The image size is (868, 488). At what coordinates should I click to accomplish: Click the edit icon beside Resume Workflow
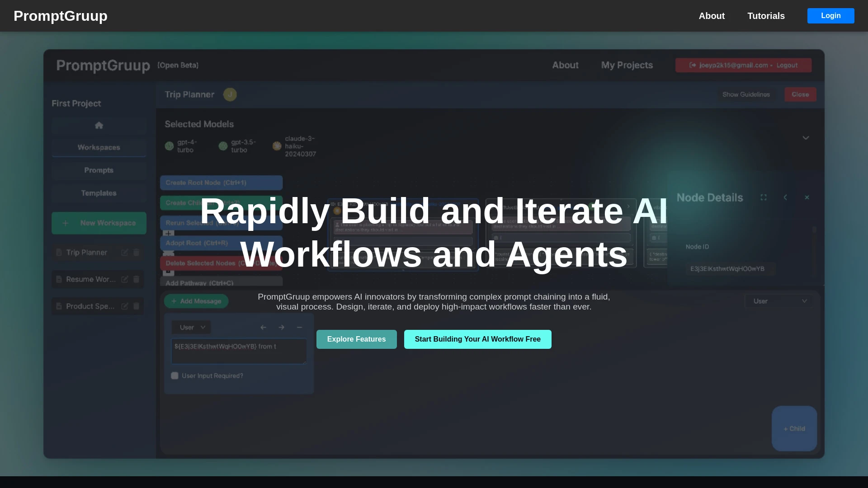click(x=125, y=279)
